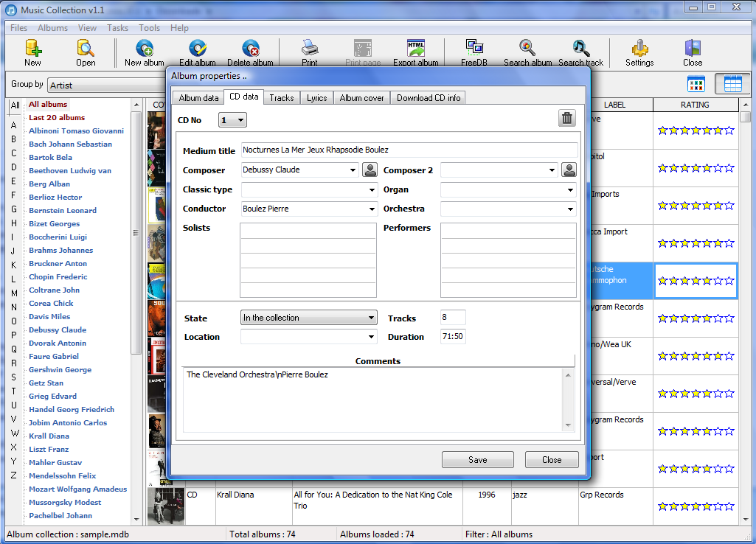Open the Organ dropdown
Screen dimensions: 756x544
570,190
